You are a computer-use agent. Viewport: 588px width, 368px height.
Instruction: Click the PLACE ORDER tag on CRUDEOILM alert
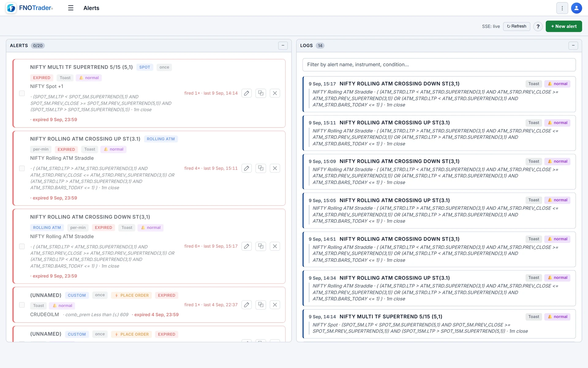click(131, 295)
